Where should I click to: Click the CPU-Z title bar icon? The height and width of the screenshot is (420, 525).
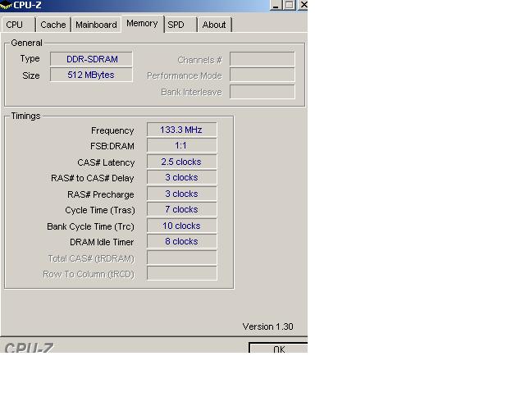pos(6,5)
